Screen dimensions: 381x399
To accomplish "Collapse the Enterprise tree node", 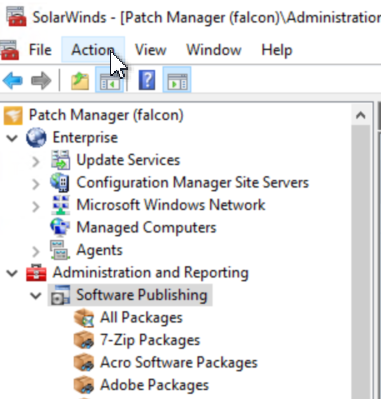I will coord(12,138).
